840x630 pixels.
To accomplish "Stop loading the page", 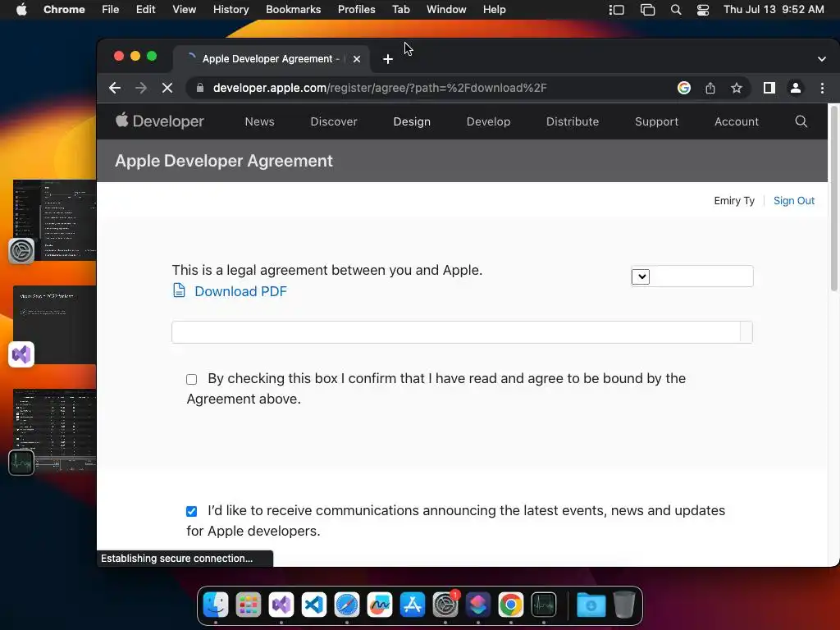I will [x=167, y=88].
